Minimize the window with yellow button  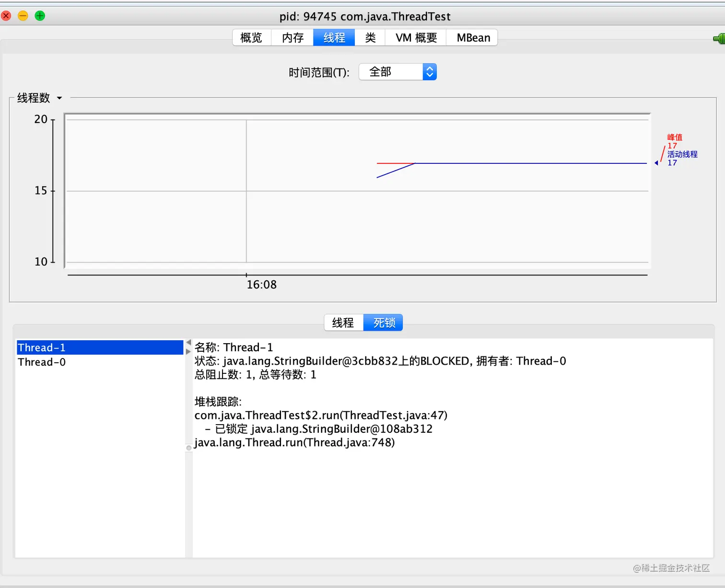tap(23, 16)
